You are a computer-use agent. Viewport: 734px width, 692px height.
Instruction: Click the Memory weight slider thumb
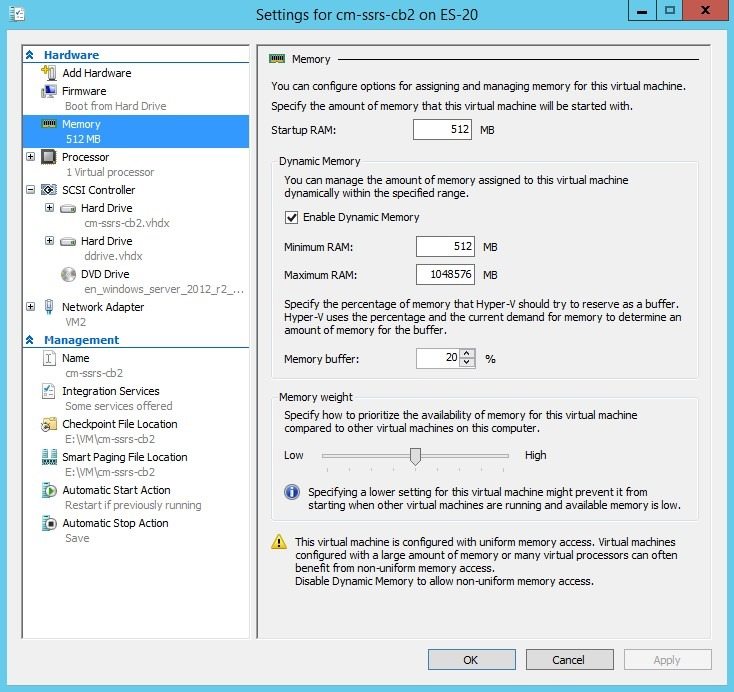point(415,456)
